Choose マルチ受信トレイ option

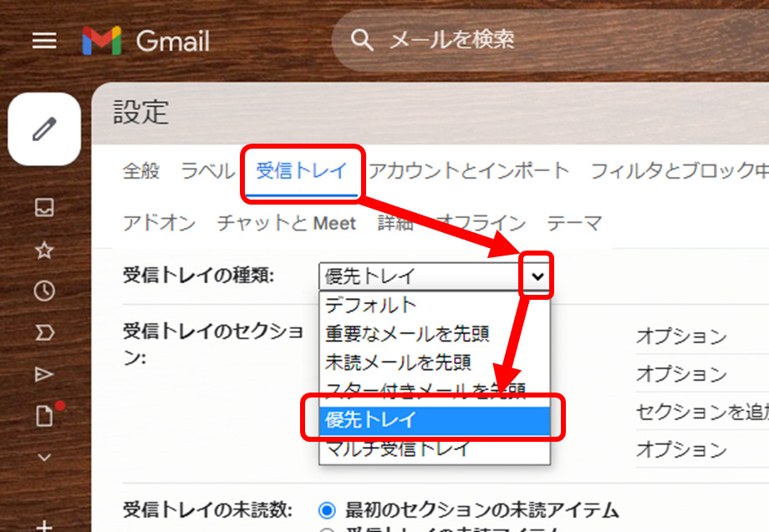pos(435,448)
